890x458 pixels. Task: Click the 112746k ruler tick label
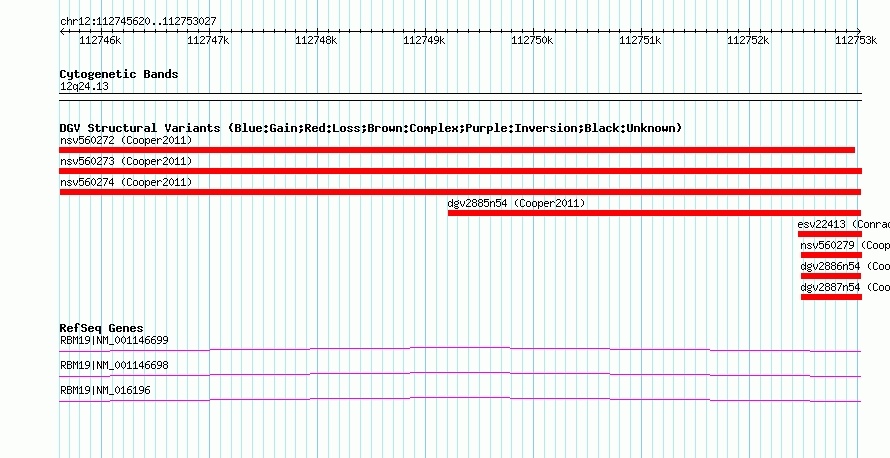click(x=100, y=40)
